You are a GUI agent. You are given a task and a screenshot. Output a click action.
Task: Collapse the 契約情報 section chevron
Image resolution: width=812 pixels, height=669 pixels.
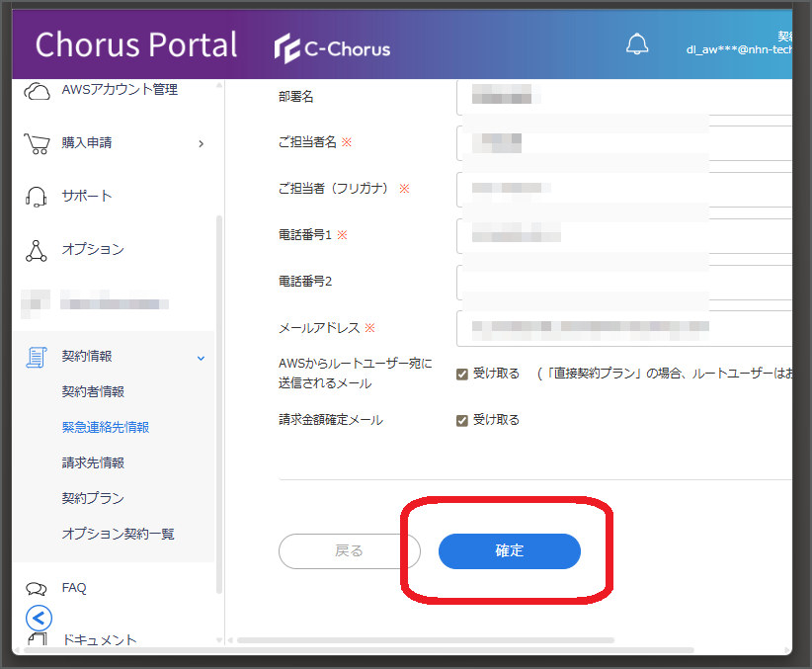point(201,358)
